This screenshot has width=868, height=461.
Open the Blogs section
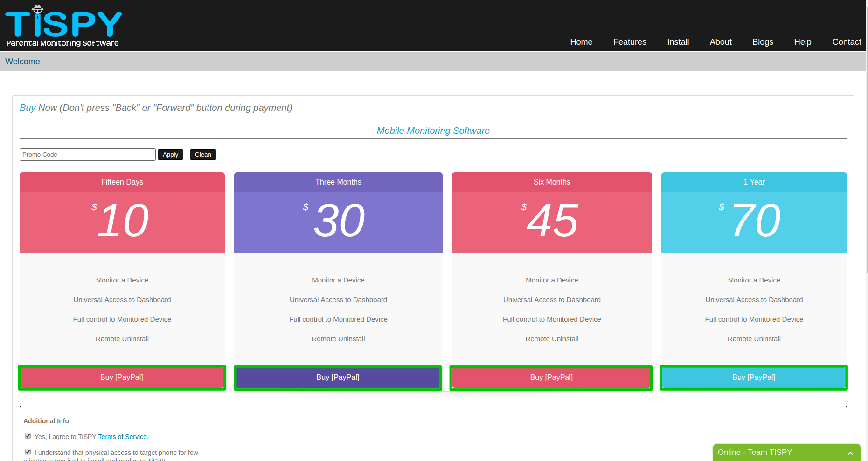click(x=763, y=42)
